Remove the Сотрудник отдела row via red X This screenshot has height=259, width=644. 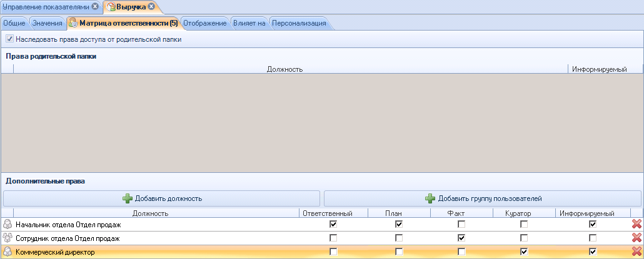(636, 238)
